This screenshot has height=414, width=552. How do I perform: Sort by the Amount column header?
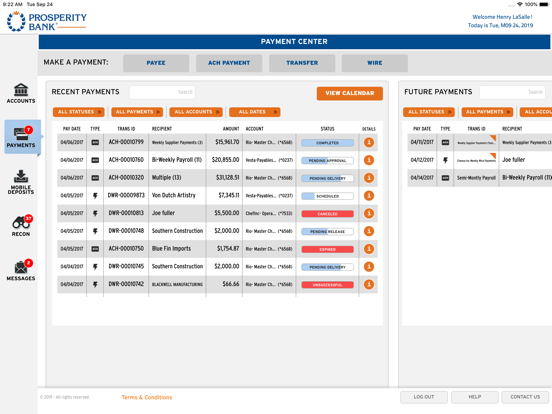point(231,129)
